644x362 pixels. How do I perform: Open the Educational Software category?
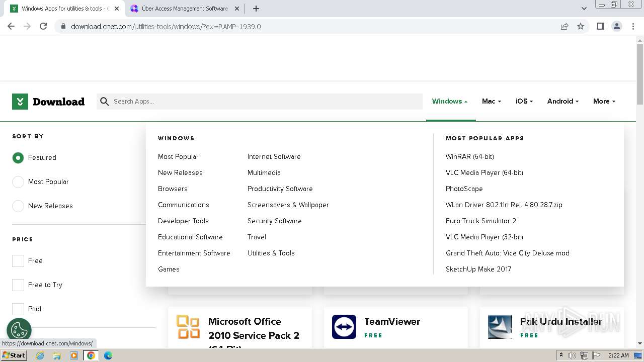(x=190, y=237)
